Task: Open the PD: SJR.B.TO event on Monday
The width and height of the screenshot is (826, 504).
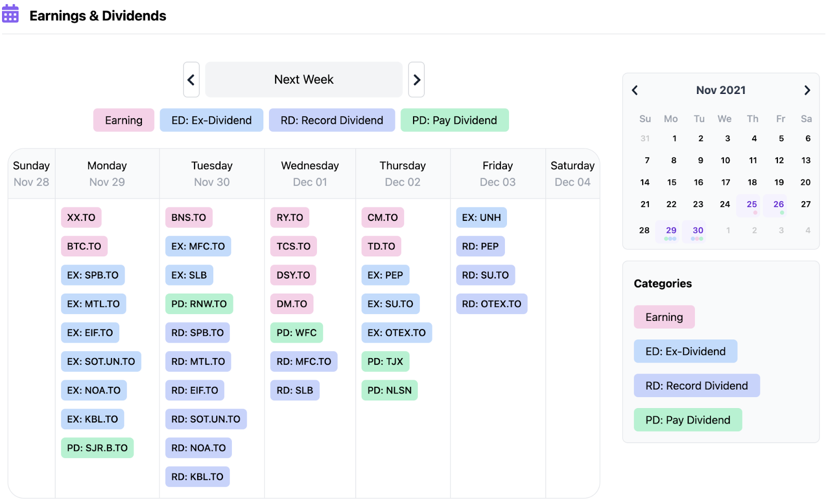Action: pos(97,448)
